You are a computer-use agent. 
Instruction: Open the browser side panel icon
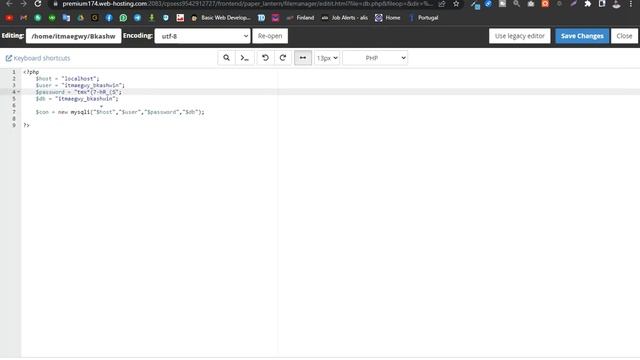click(x=602, y=4)
